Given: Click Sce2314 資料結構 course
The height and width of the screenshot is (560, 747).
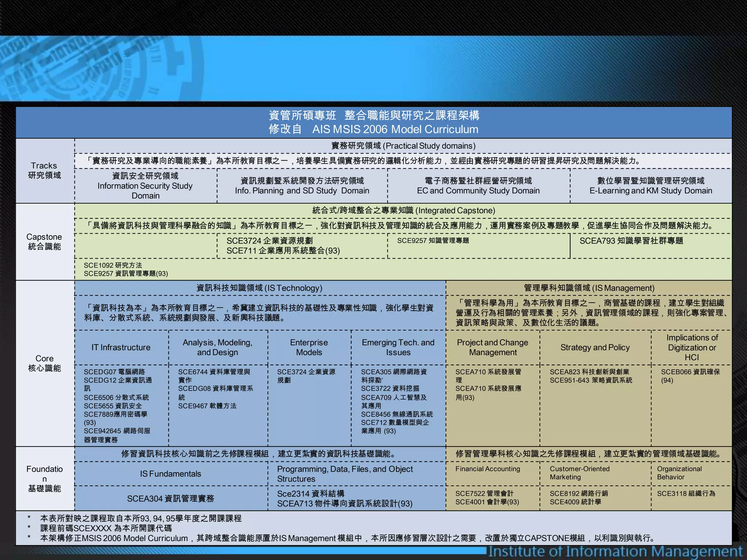Looking at the screenshot, I should tap(310, 494).
